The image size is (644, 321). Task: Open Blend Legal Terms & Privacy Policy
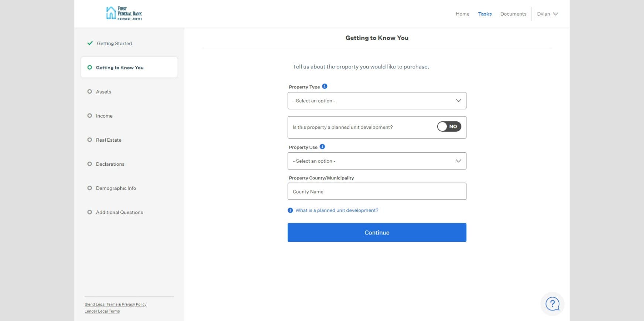click(x=116, y=304)
